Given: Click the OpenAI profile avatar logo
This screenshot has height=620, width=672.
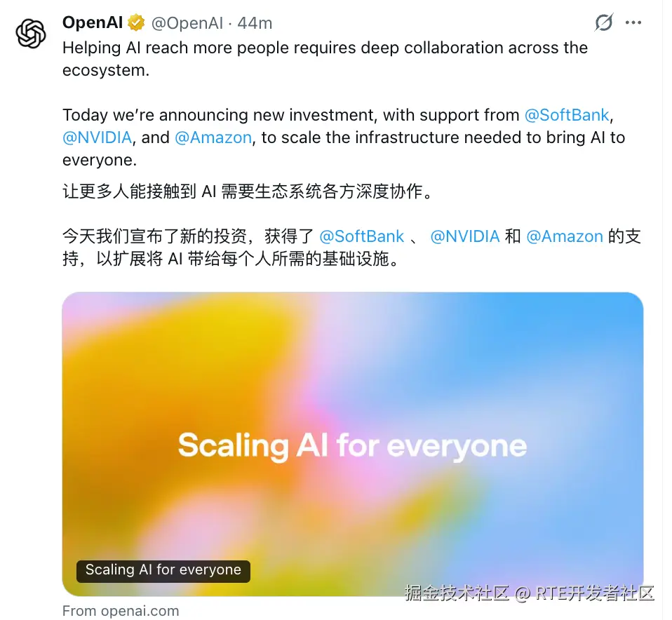Looking at the screenshot, I should pyautogui.click(x=31, y=34).
